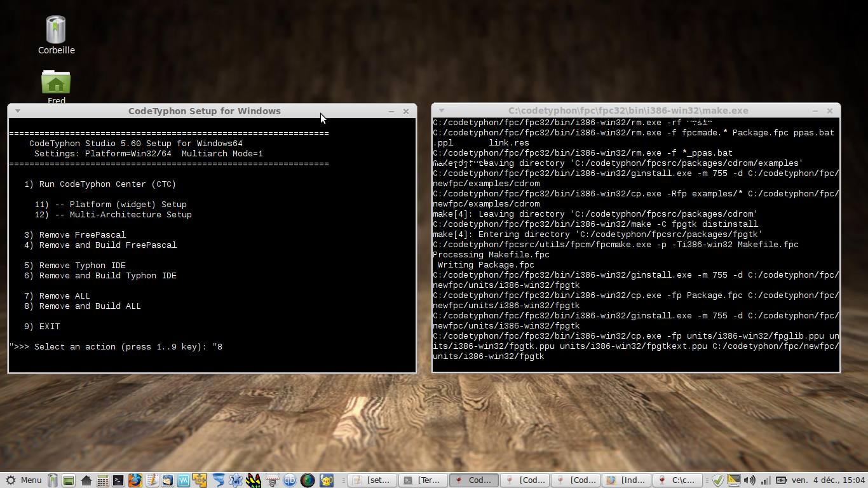Open the home folder launcher in panel
This screenshot has height=488, width=868.
86,480
